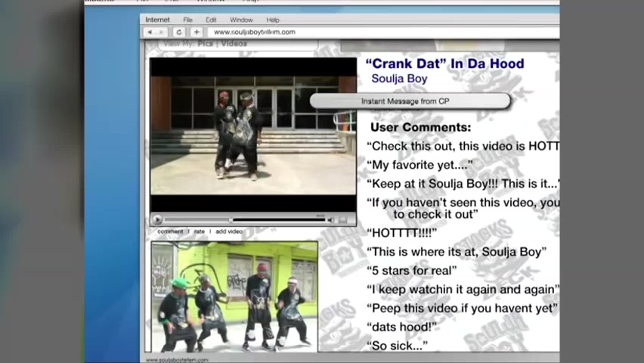This screenshot has height=363, width=644.
Task: Click "This is where its at, Soulja Boy" comment
Action: pos(457,252)
